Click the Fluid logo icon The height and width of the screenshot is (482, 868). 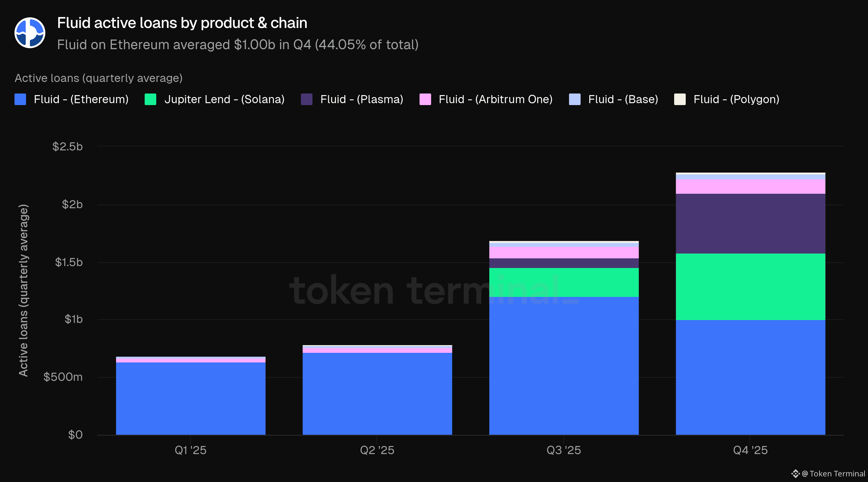30,33
